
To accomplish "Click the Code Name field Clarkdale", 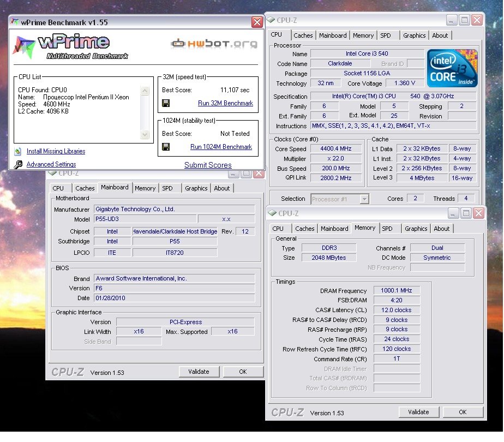I will pos(340,64).
